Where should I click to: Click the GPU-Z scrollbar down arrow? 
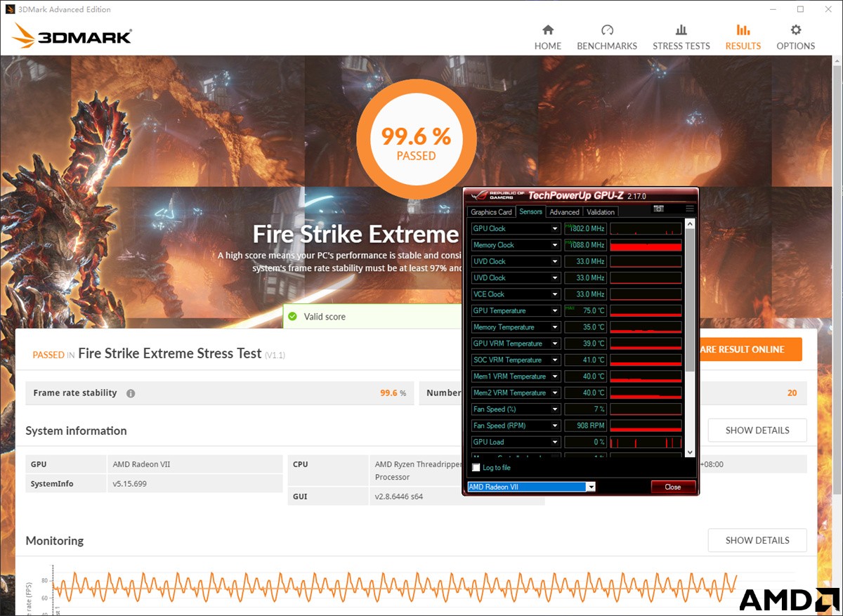coord(690,452)
